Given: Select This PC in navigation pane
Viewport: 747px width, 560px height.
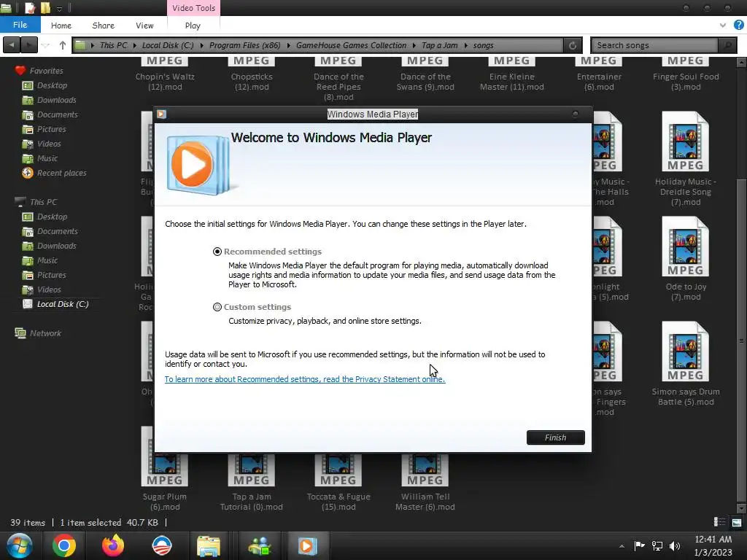Looking at the screenshot, I should [43, 202].
